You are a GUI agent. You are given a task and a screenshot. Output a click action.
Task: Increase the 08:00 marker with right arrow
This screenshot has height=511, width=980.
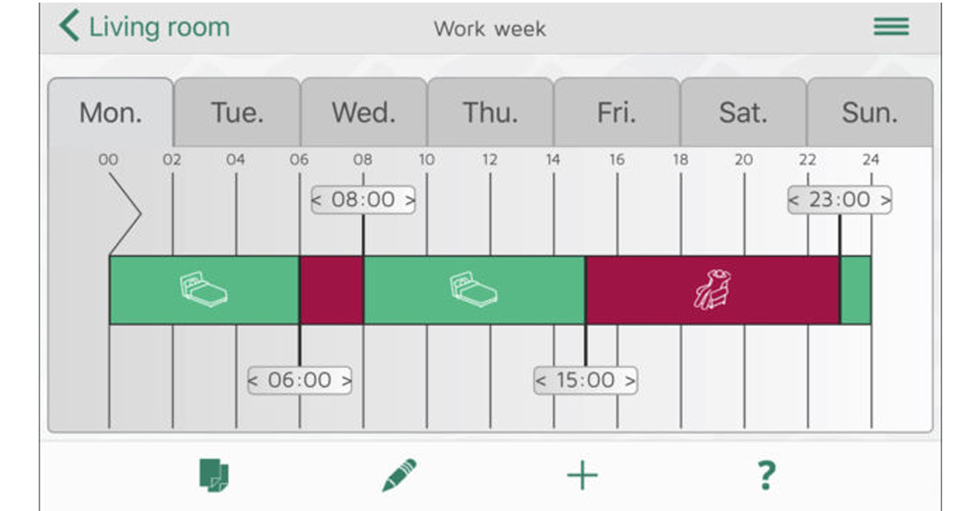click(408, 200)
